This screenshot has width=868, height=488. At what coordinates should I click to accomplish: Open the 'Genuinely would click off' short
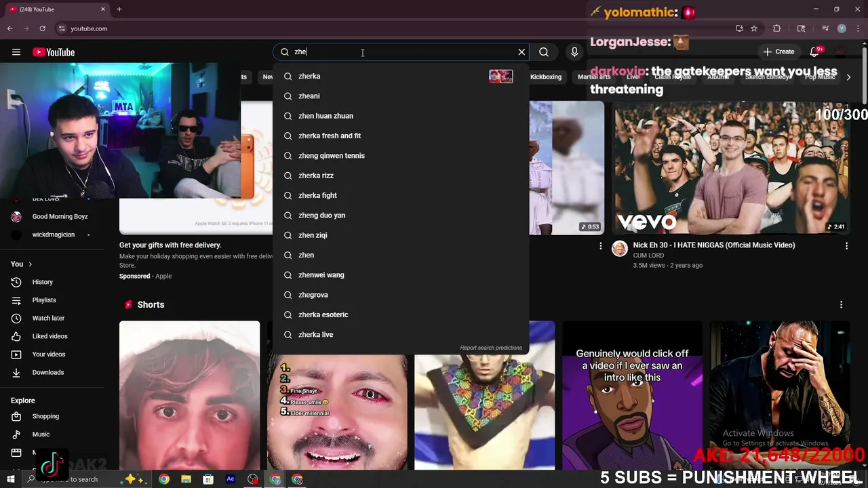pos(632,395)
